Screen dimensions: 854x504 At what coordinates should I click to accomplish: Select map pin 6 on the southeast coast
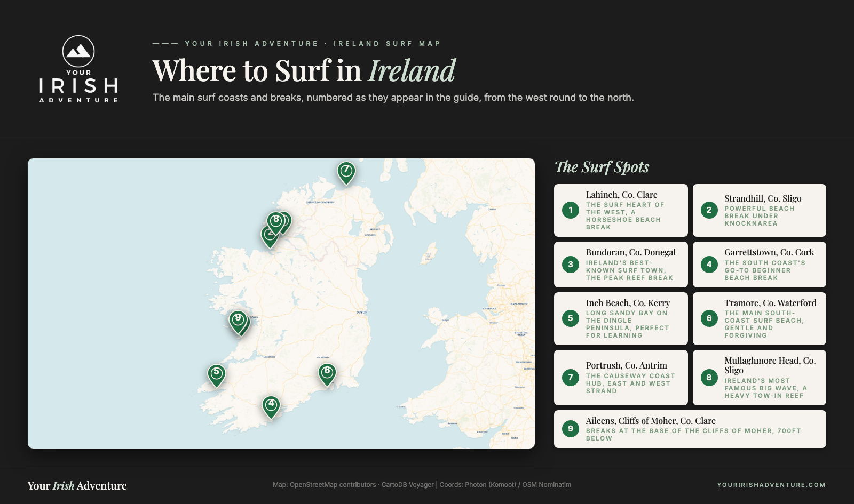pos(327,374)
